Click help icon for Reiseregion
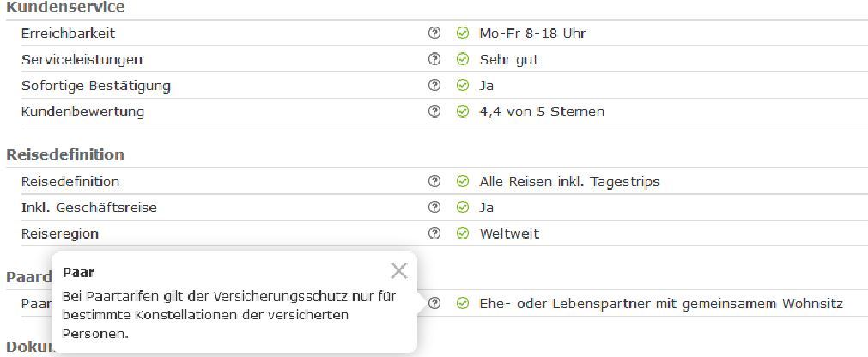868x357 pixels. click(x=434, y=233)
